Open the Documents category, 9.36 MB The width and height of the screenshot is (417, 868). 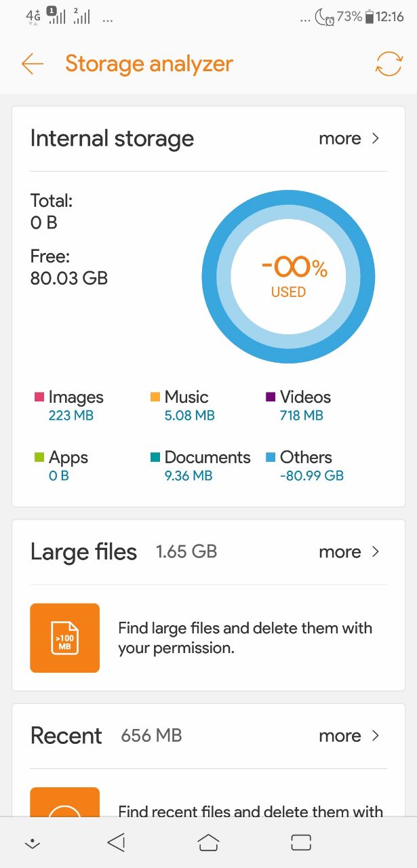201,466
